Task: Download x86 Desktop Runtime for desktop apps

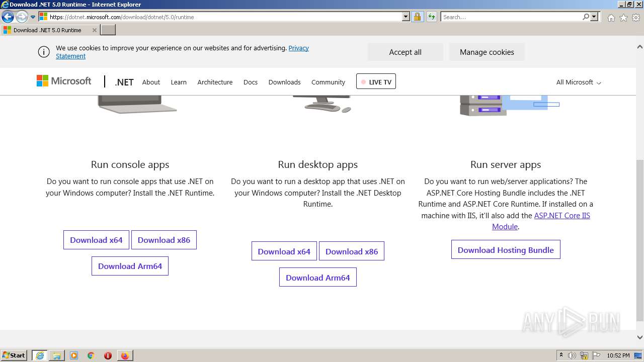Action: click(x=352, y=251)
